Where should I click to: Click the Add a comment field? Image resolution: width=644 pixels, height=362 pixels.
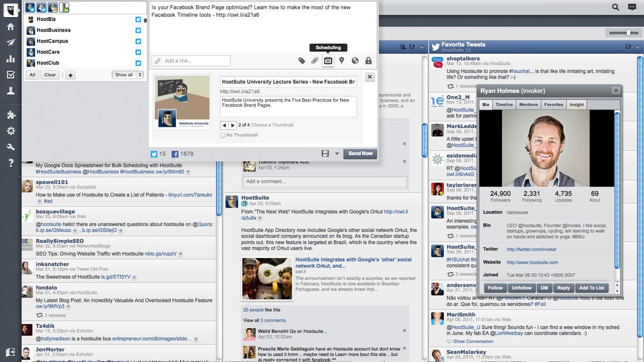pos(325,182)
